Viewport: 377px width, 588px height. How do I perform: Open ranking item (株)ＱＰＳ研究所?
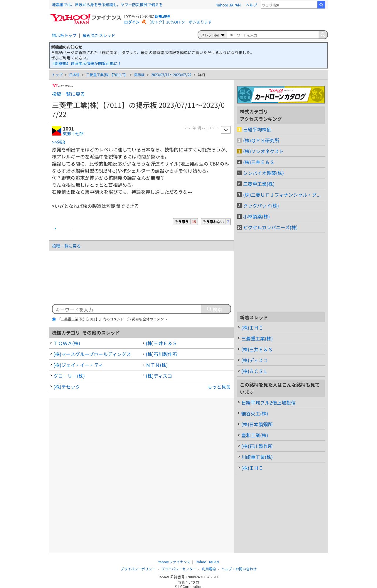click(x=261, y=141)
